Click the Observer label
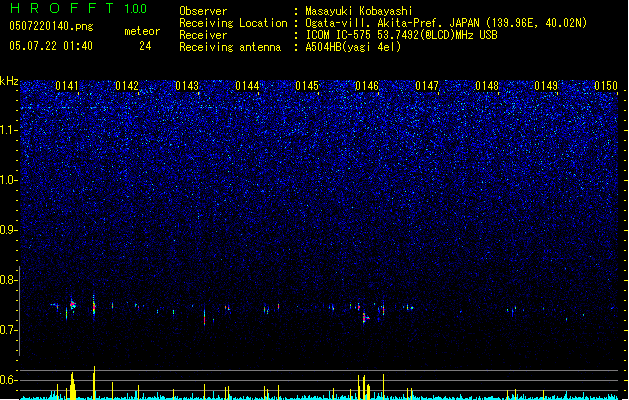This screenshot has height=400, width=629. [203, 11]
